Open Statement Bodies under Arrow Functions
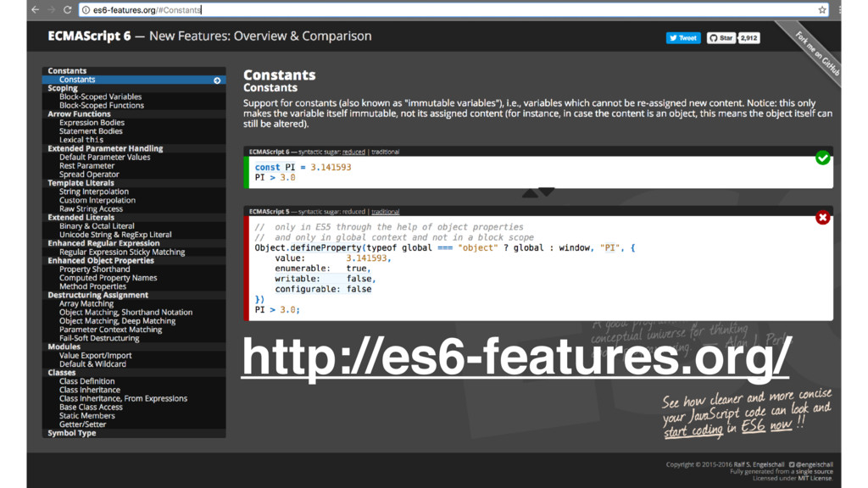868x488 pixels. coord(91,131)
